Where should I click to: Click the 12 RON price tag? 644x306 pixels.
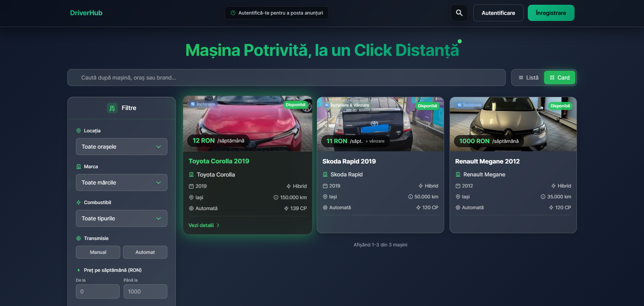pos(219,140)
